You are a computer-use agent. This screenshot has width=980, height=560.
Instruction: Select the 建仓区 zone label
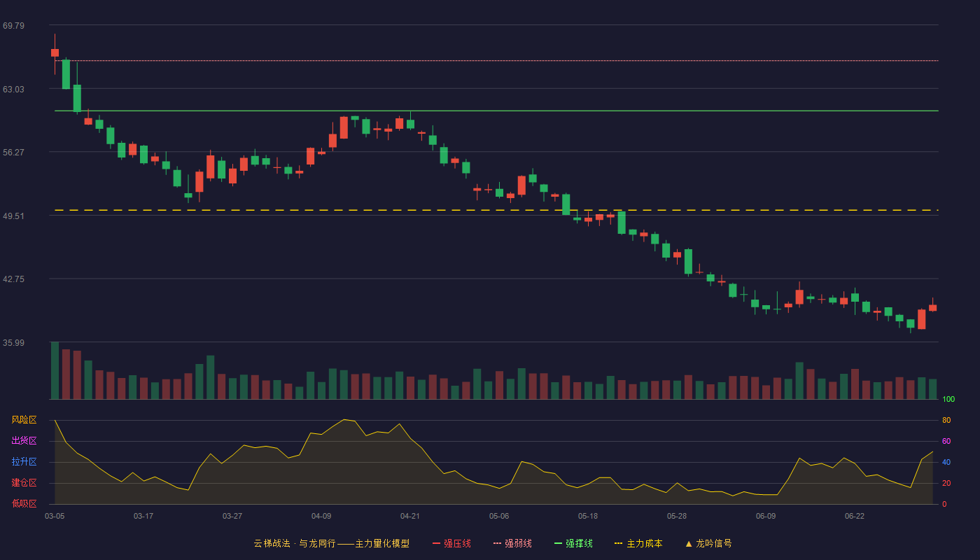[x=24, y=483]
